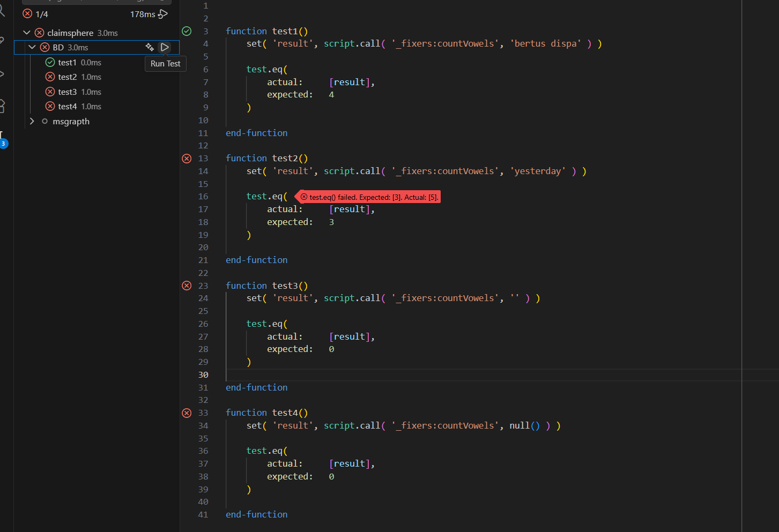The image size is (779, 532).
Task: Click expected value 4 on line 8
Action: tap(331, 95)
